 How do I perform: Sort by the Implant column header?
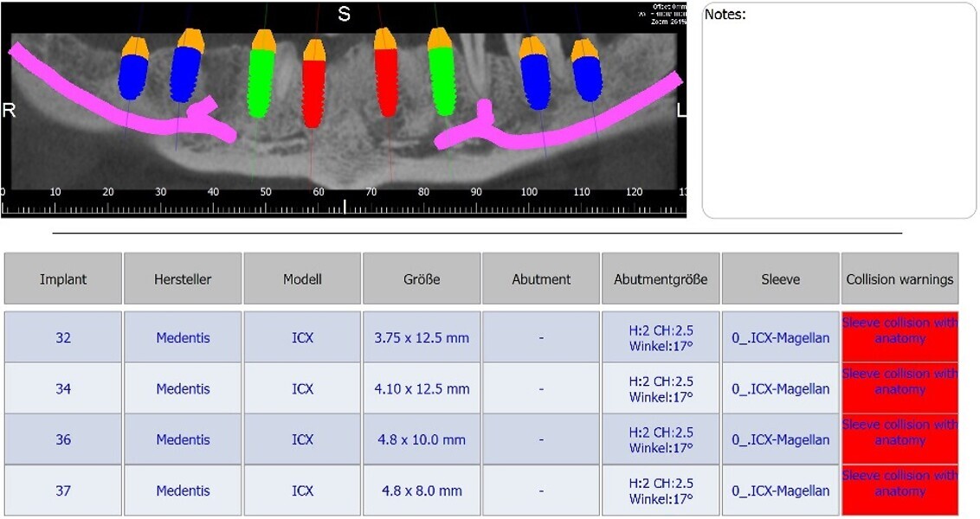[63, 279]
